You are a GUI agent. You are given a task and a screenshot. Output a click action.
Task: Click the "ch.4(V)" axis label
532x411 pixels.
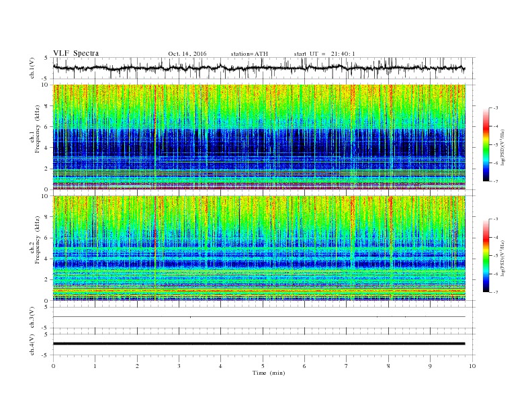click(32, 345)
